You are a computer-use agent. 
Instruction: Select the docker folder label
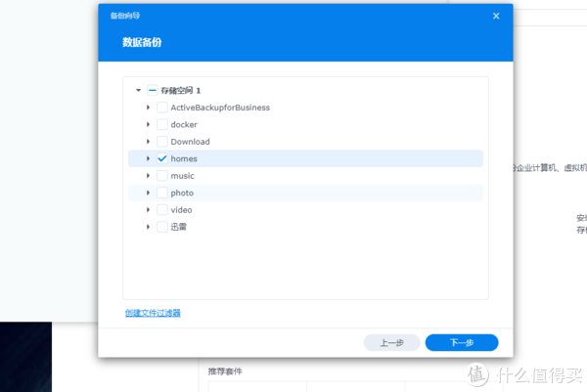[184, 124]
